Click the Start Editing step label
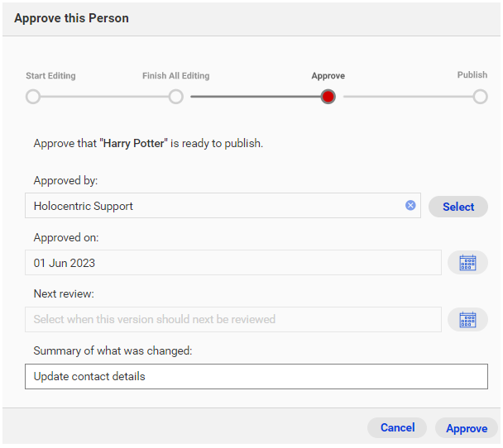 point(50,75)
